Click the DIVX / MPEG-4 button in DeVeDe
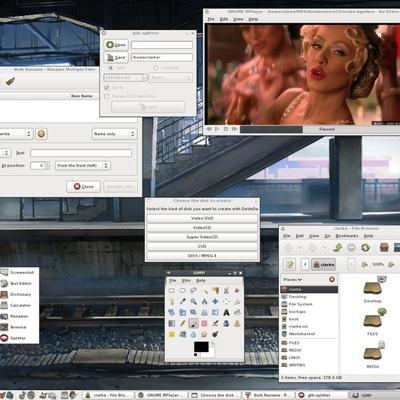Screen dimensions: 400x400 click(202, 256)
